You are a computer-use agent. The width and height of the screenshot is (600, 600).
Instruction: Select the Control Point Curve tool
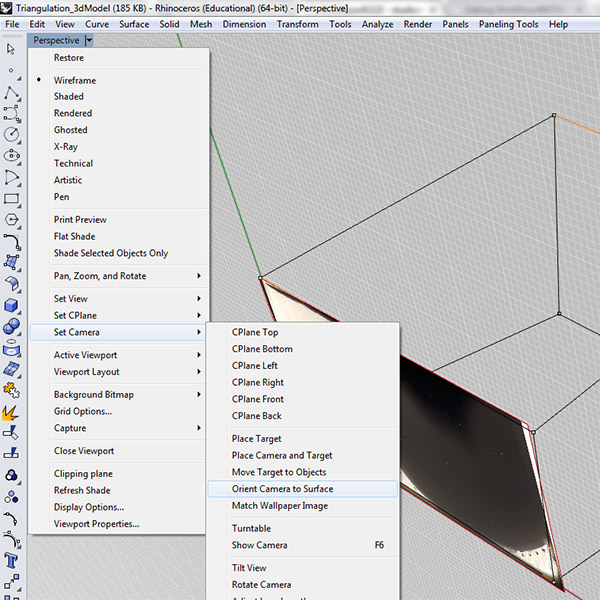click(x=11, y=113)
